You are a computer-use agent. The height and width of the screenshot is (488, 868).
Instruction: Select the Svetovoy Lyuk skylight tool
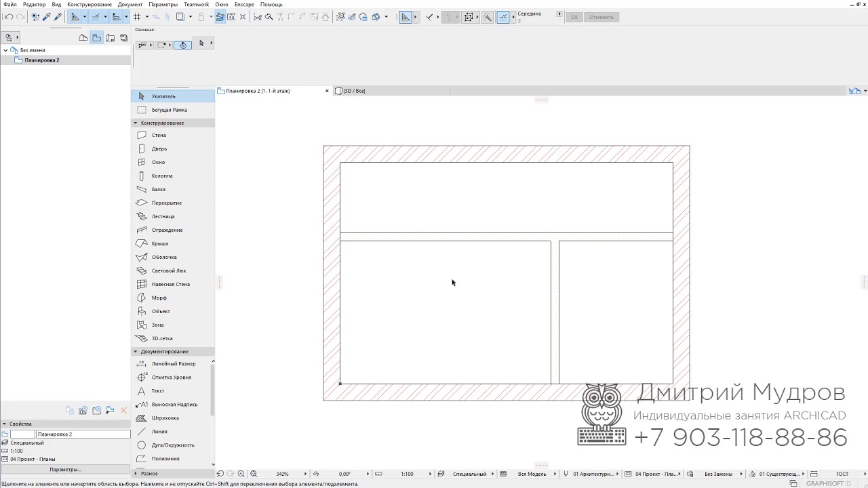coord(173,270)
